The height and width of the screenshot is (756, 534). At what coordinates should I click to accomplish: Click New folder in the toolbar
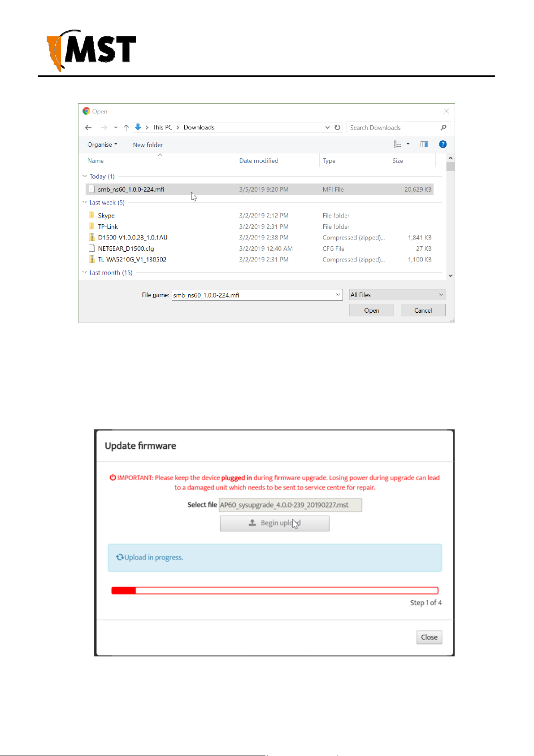point(148,145)
